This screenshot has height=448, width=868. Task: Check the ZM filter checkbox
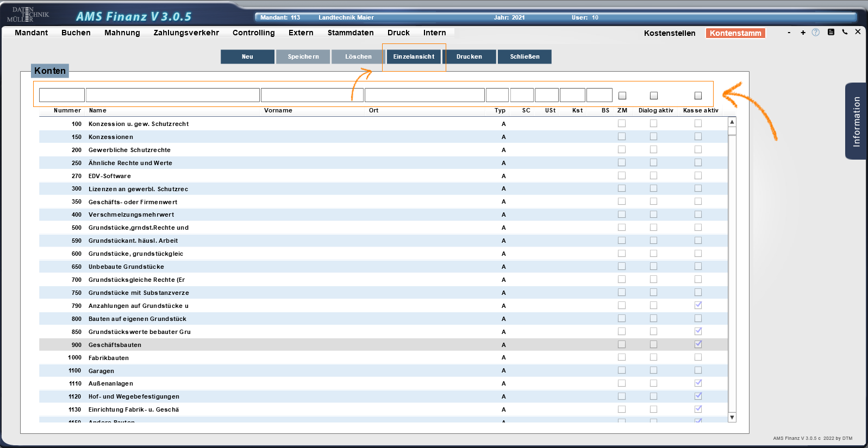tap(622, 96)
